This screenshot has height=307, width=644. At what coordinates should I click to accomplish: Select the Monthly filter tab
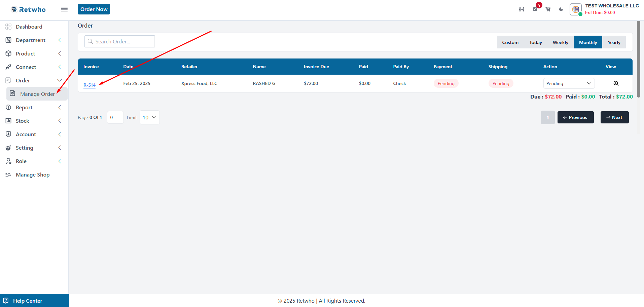click(x=588, y=42)
